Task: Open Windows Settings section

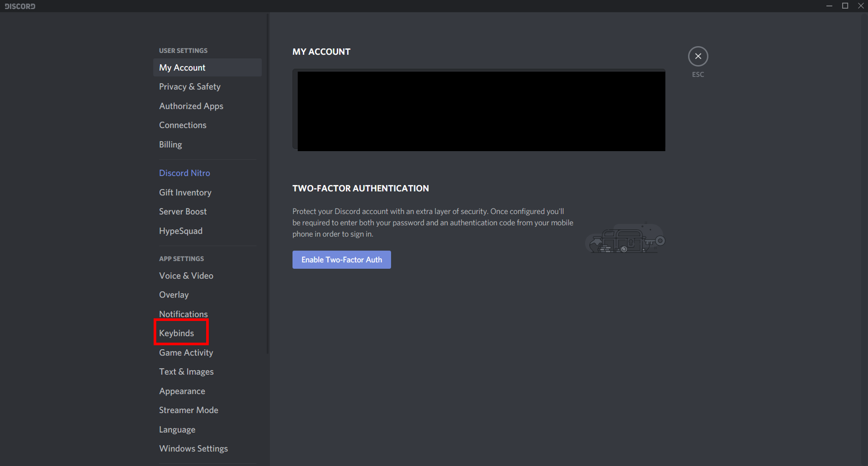Action: pos(207,449)
